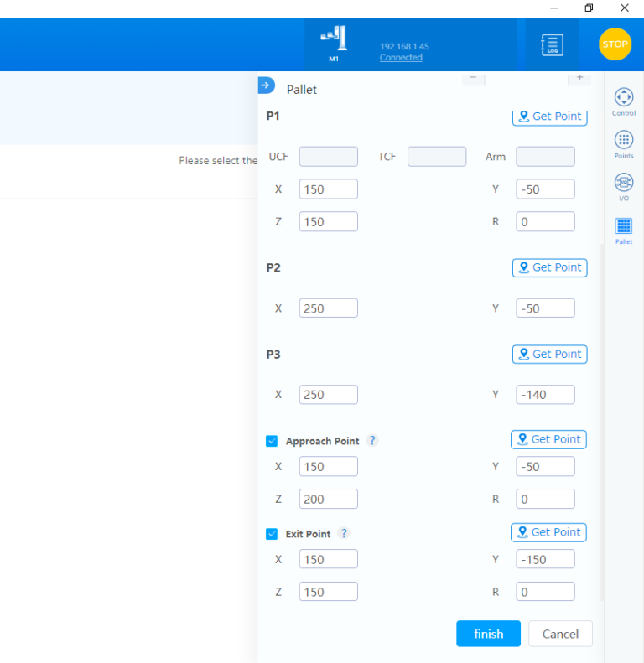Uncheck the Approach Point checkbox
The width and height of the screenshot is (644, 663).
[x=272, y=441]
